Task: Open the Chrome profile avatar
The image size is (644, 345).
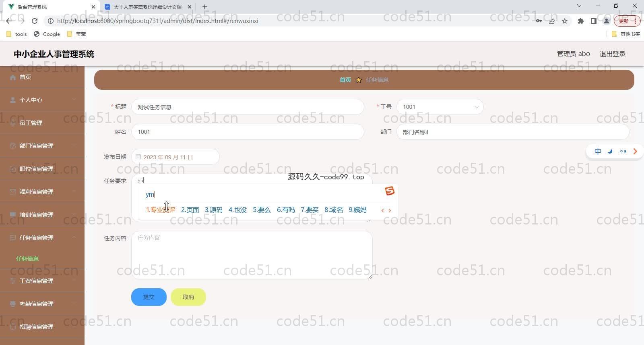Action: pos(606,21)
